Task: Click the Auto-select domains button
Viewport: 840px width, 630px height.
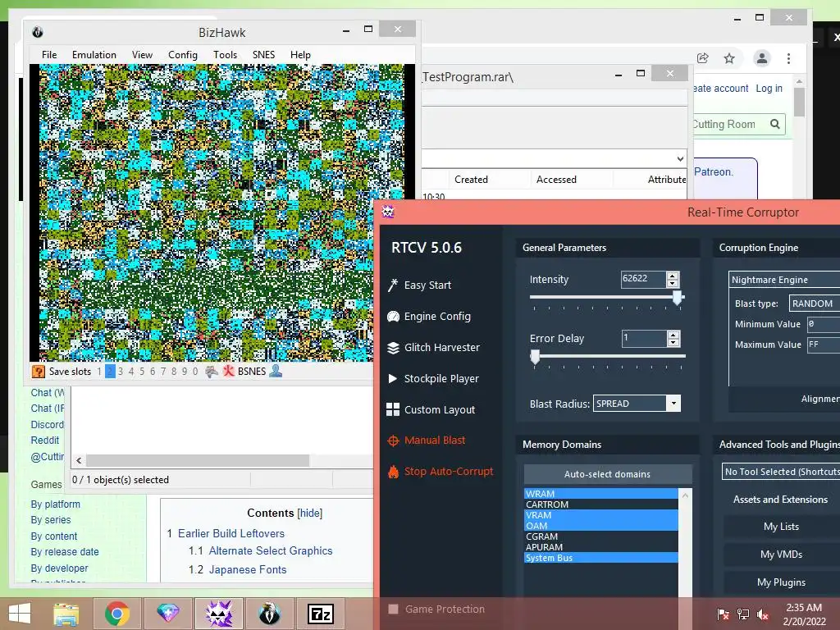Action: click(x=608, y=474)
